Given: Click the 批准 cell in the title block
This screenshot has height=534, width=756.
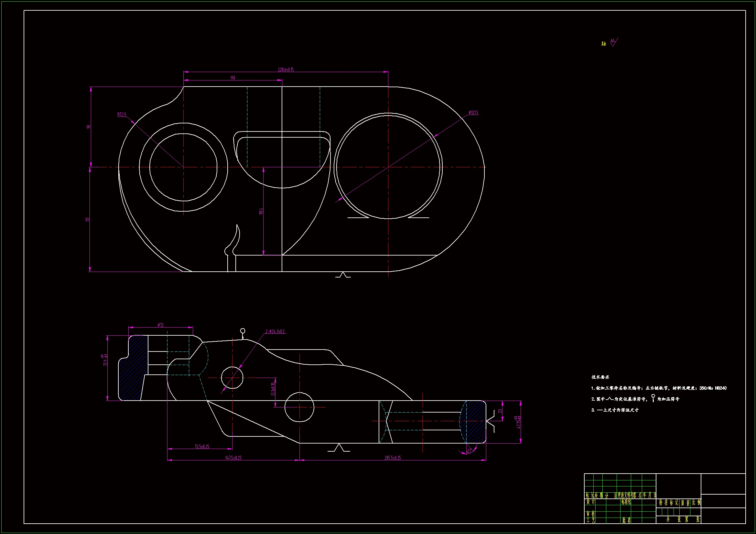Looking at the screenshot, I should pyautogui.click(x=626, y=520).
